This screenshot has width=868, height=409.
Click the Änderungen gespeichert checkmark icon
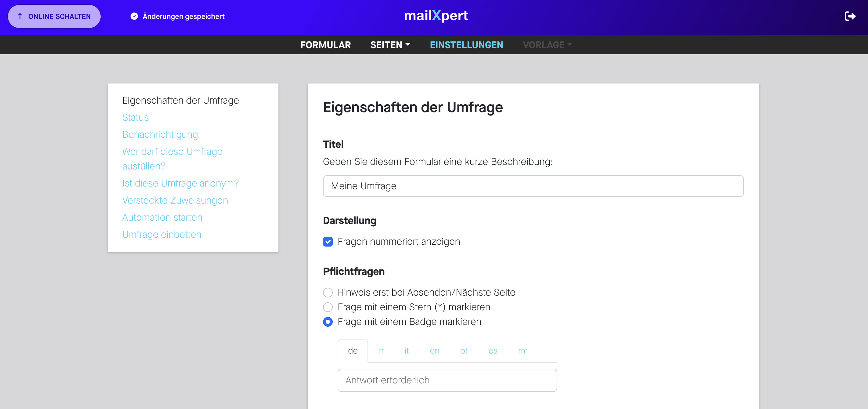tap(134, 16)
